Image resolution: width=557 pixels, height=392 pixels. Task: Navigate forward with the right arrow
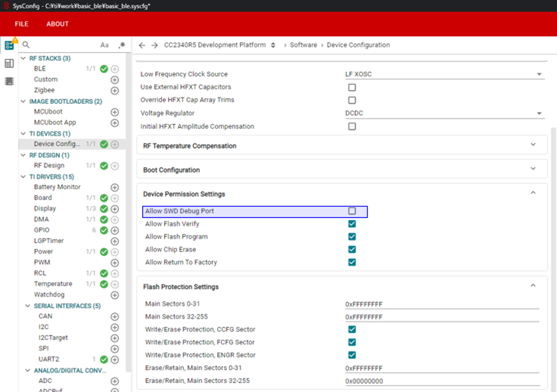155,45
